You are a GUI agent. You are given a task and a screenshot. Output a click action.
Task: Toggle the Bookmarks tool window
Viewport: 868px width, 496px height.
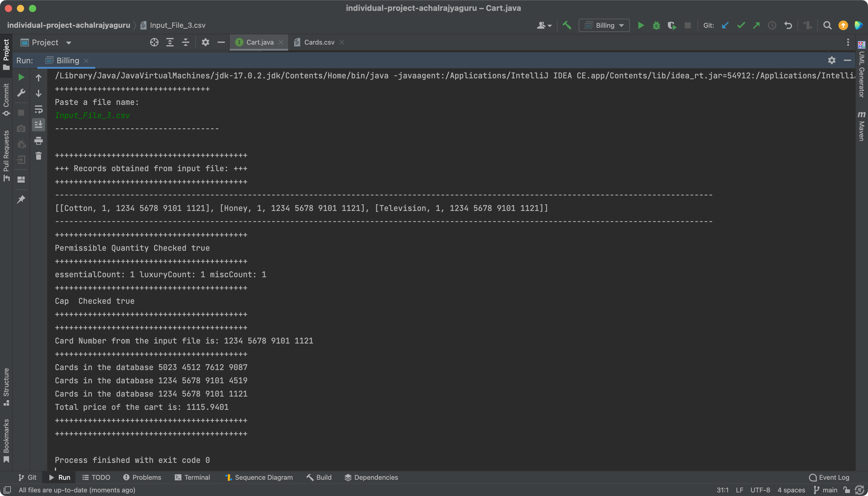pyautogui.click(x=6, y=441)
